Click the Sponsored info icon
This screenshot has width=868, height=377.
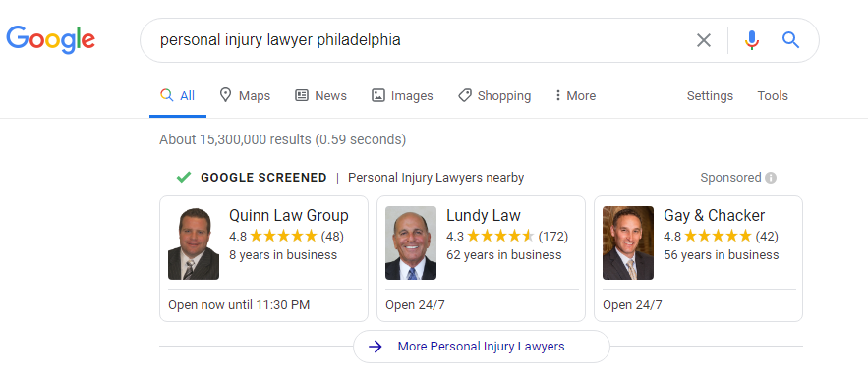point(771,178)
